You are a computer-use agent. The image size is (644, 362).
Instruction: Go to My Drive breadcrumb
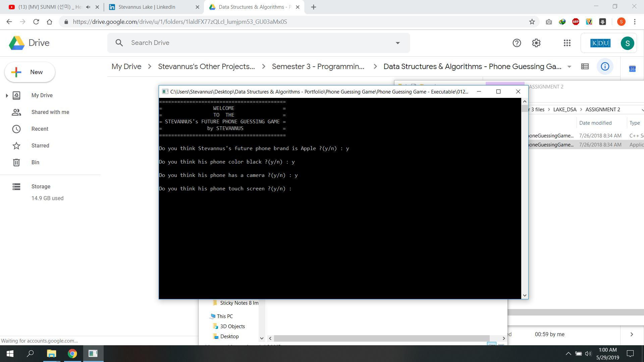(126, 66)
